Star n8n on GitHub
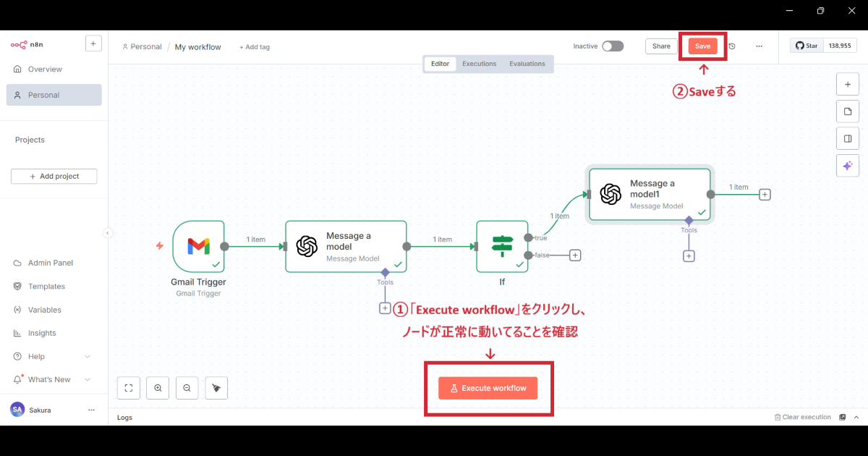The image size is (868, 456). pyautogui.click(x=805, y=45)
